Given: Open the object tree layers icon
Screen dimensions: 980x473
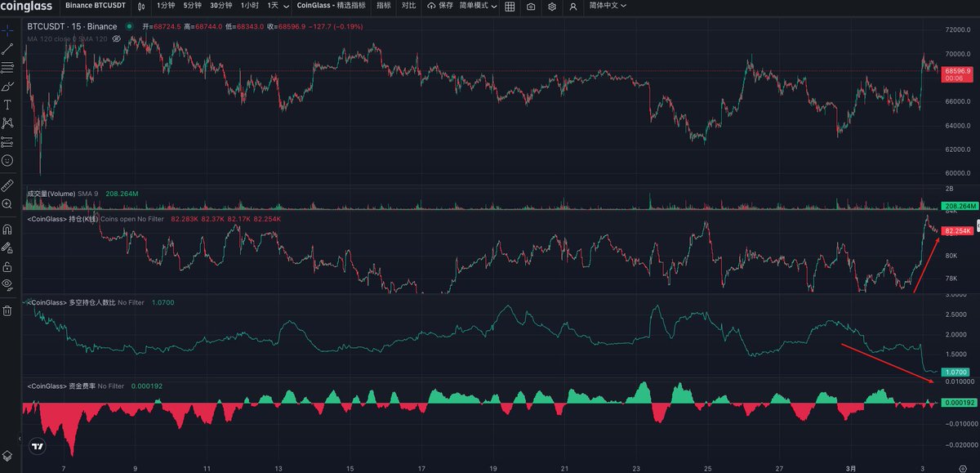Looking at the screenshot, I should (x=8, y=455).
